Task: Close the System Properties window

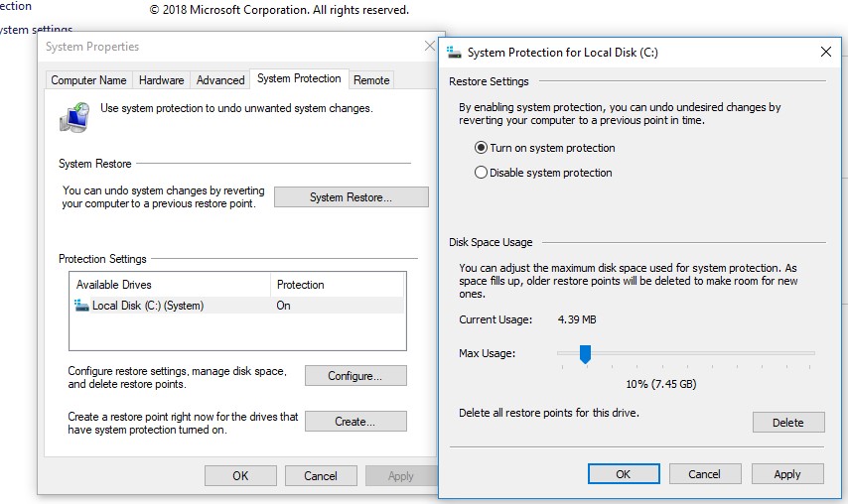Action: [429, 47]
